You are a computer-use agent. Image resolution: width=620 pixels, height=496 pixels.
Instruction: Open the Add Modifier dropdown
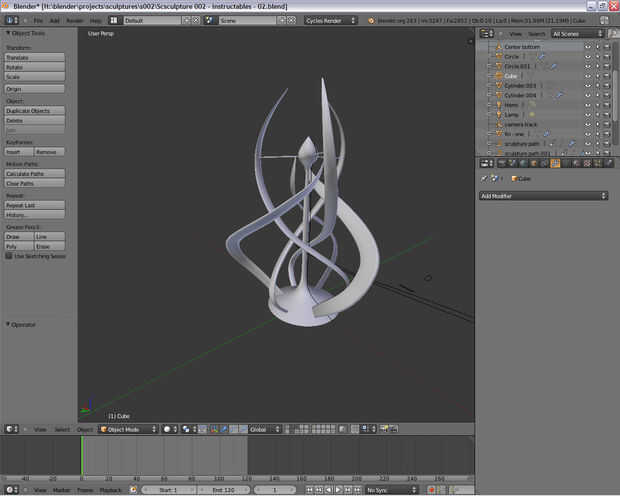(x=542, y=196)
